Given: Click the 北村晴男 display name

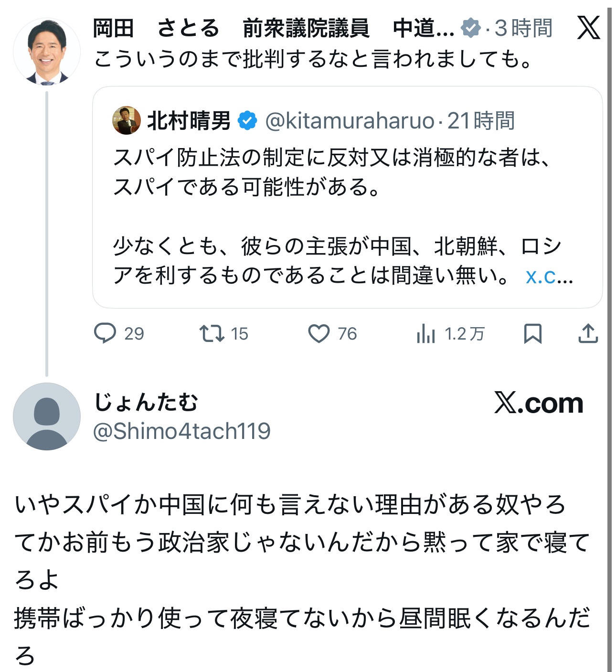Looking at the screenshot, I should pyautogui.click(x=189, y=121).
